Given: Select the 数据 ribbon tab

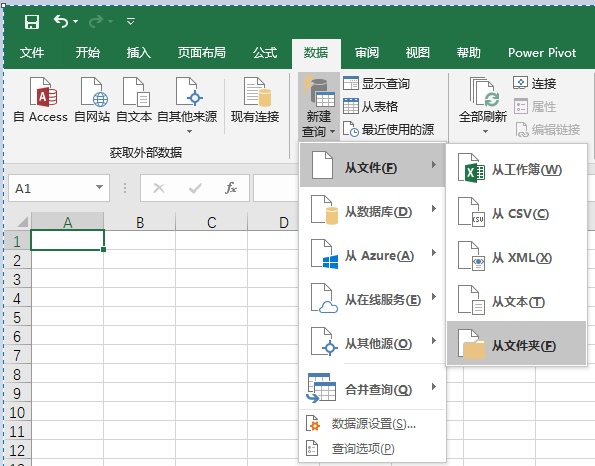Looking at the screenshot, I should tap(316, 53).
